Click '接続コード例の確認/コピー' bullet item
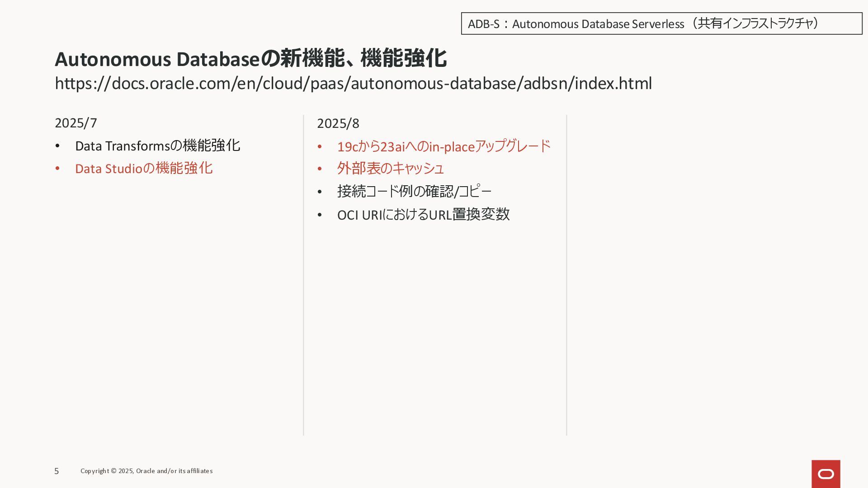The image size is (868, 488). click(x=415, y=192)
